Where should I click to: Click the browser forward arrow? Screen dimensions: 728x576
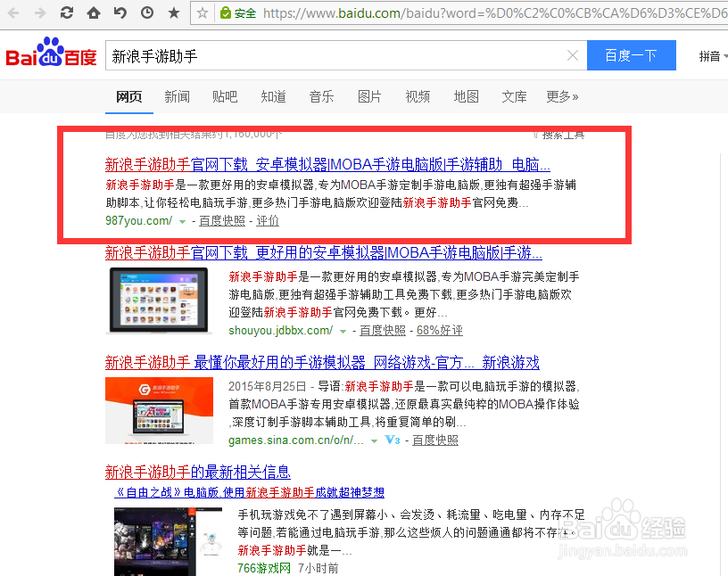tap(40, 13)
